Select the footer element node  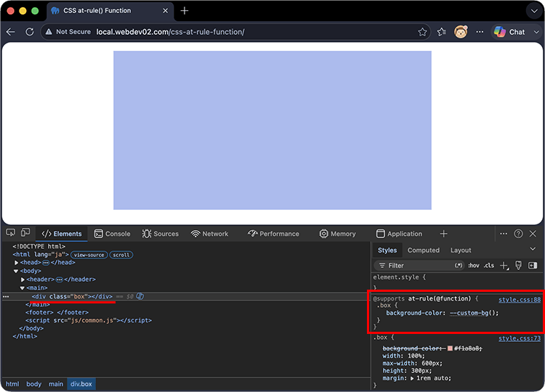coord(57,312)
